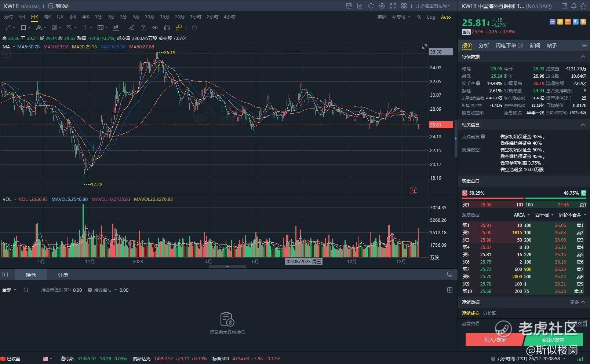Viewport: 590px width, 364px height.
Task: Switch to the 月K timeframe
Action: point(60,17)
